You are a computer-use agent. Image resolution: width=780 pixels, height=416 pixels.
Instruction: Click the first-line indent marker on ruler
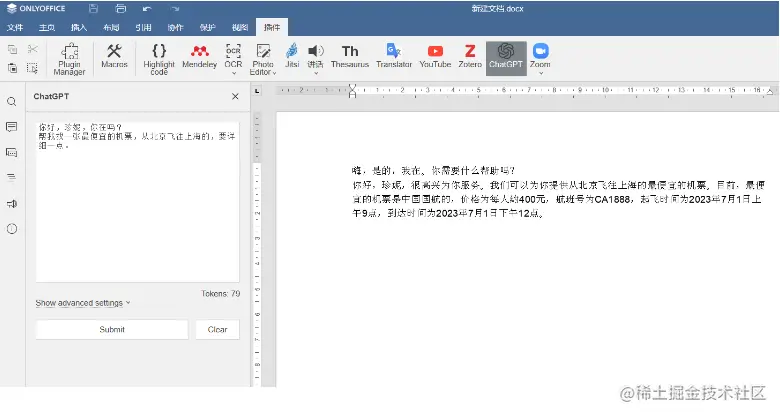(x=352, y=87)
